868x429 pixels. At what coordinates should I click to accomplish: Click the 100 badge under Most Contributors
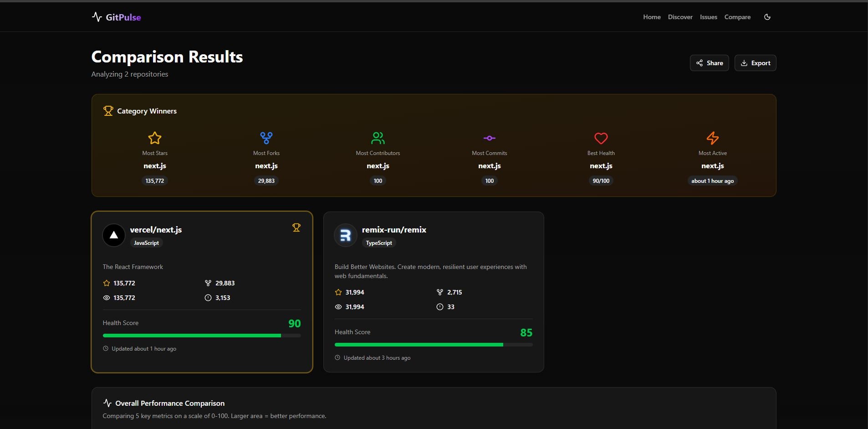(378, 181)
